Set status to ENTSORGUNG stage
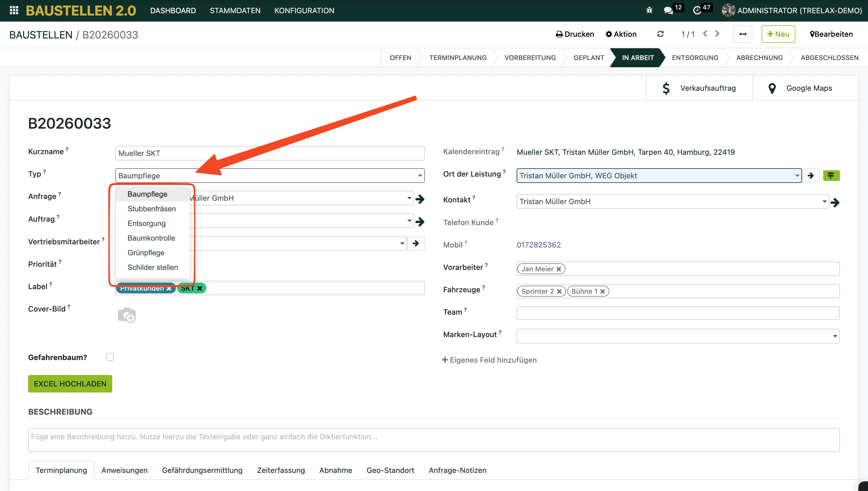 (x=695, y=58)
